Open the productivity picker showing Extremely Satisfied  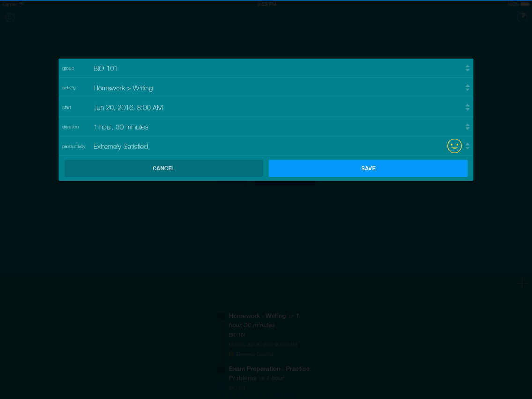[266, 146]
